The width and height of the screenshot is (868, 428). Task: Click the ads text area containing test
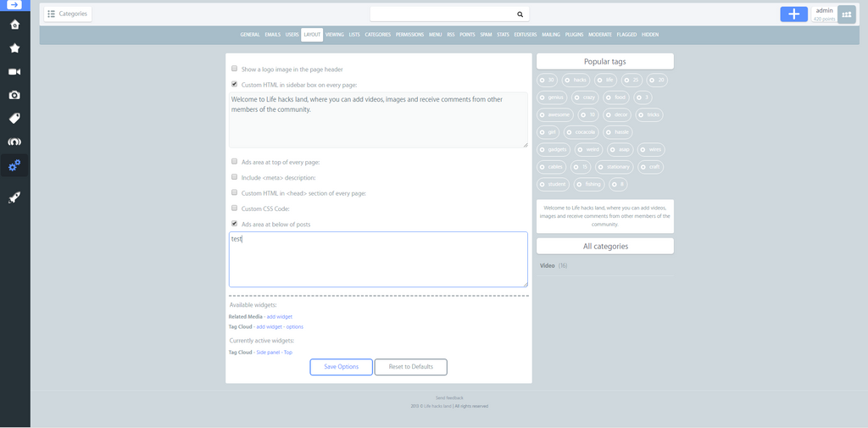[378, 259]
